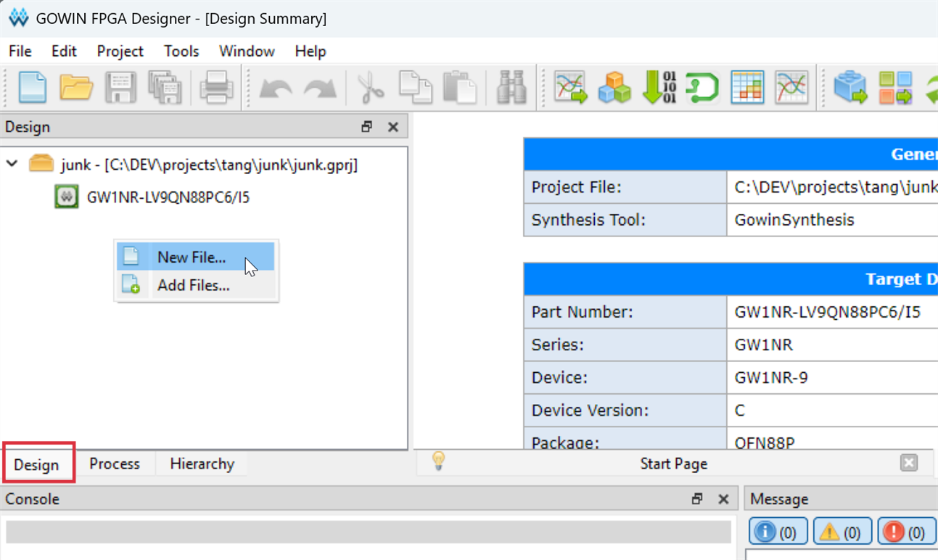Image resolution: width=938 pixels, height=560 pixels.
Task: Close the Start Page bar
Action: (908, 463)
